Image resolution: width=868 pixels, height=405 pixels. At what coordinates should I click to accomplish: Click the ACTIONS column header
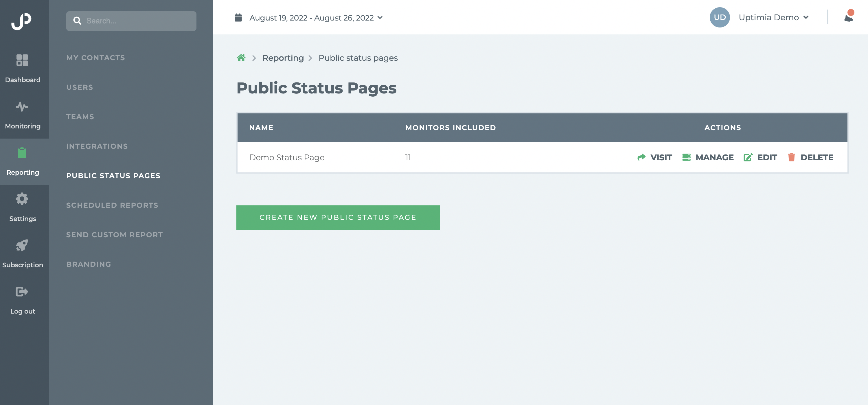click(722, 128)
